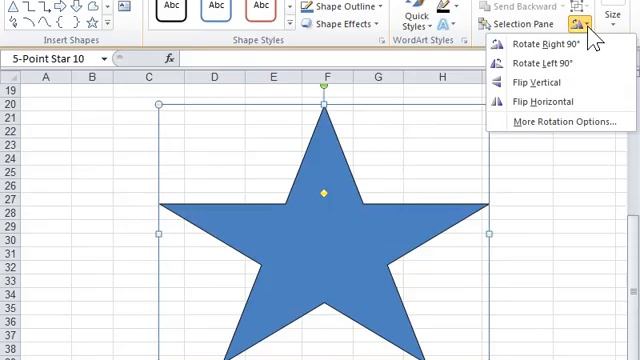Open the Text Effects glowing A dropdown
This screenshot has width=640, height=360.
point(446,24)
